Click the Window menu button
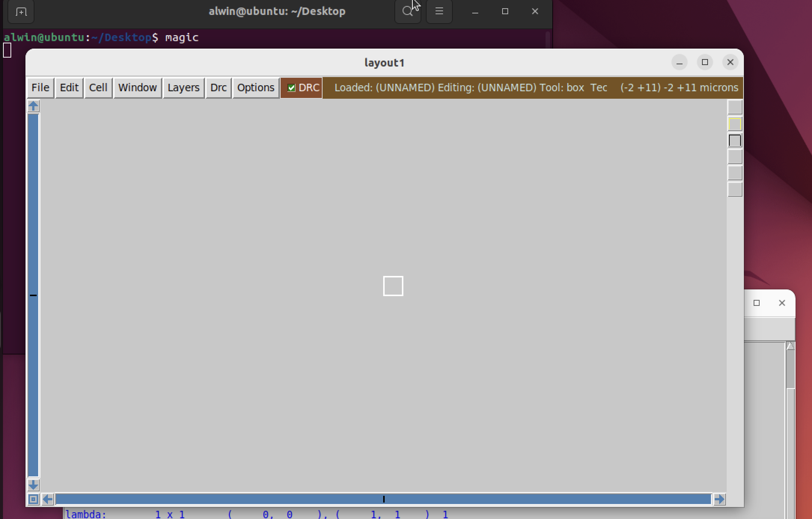 (137, 88)
